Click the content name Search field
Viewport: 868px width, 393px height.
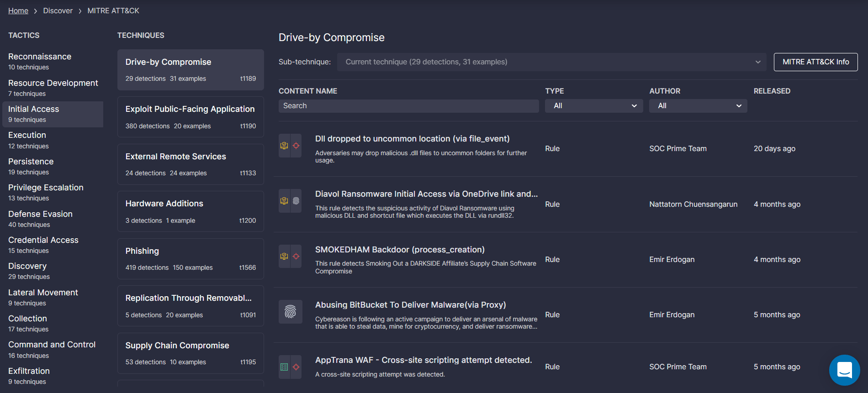pyautogui.click(x=409, y=106)
